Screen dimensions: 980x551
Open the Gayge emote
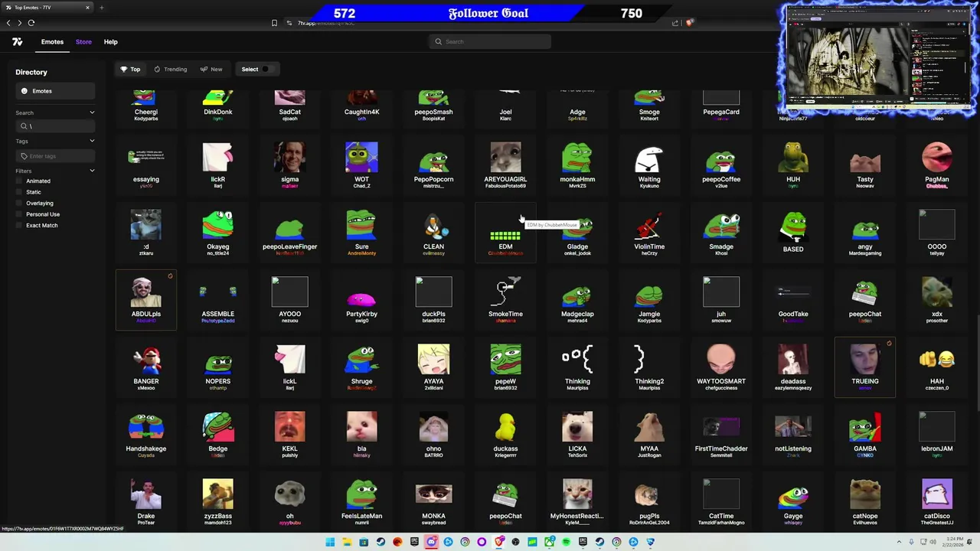click(x=793, y=502)
